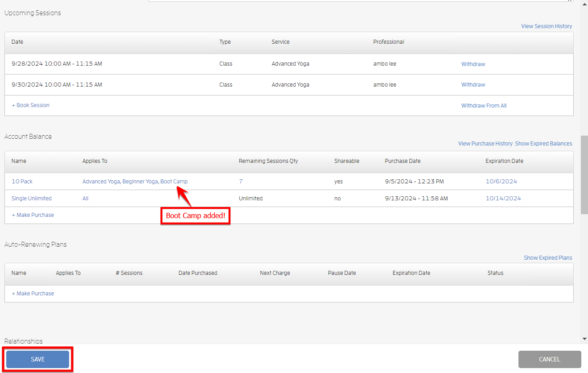Withdraw from the 9/30/2024 class
The image size is (588, 373).
point(473,84)
